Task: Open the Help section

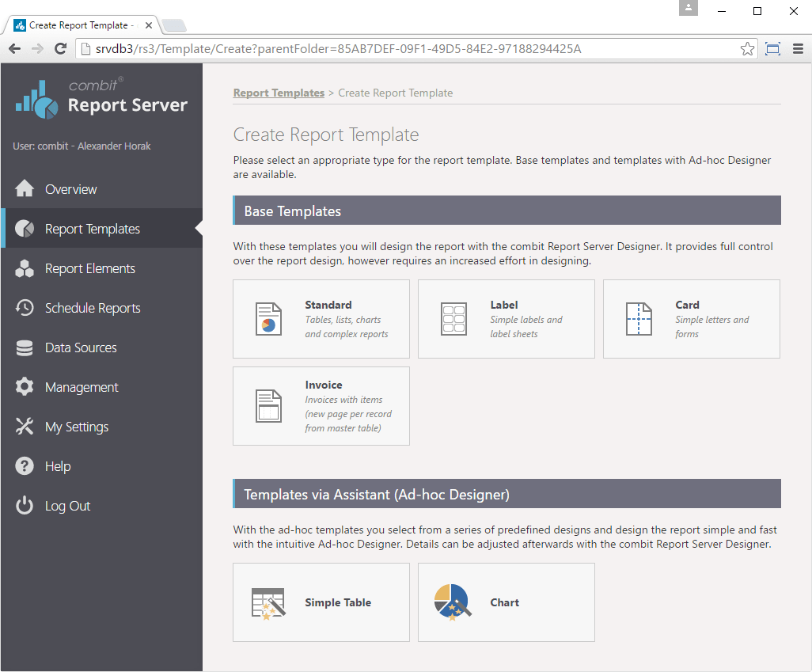Action: (55, 466)
